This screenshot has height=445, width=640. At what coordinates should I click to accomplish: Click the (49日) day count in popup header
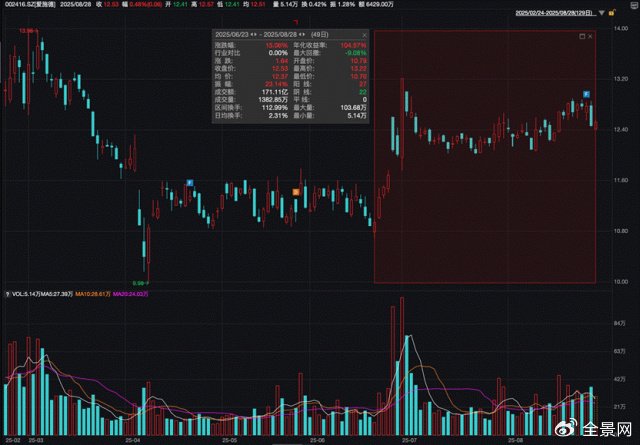click(320, 35)
